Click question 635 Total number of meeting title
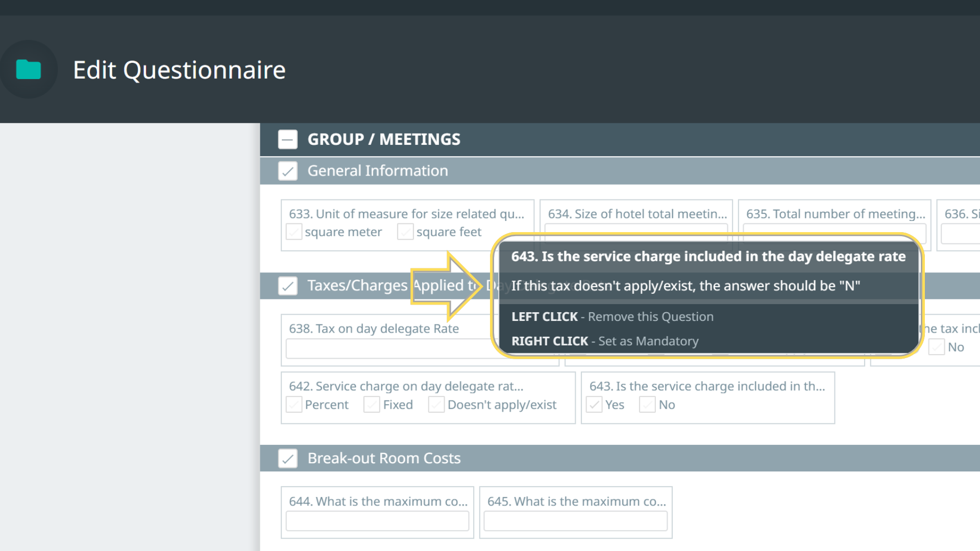980x551 pixels. click(x=835, y=214)
